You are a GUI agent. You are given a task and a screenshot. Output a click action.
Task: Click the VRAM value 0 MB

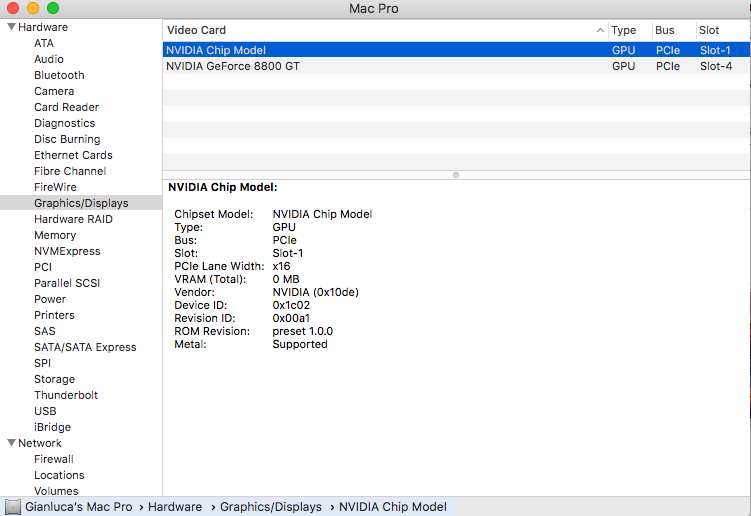click(x=285, y=279)
